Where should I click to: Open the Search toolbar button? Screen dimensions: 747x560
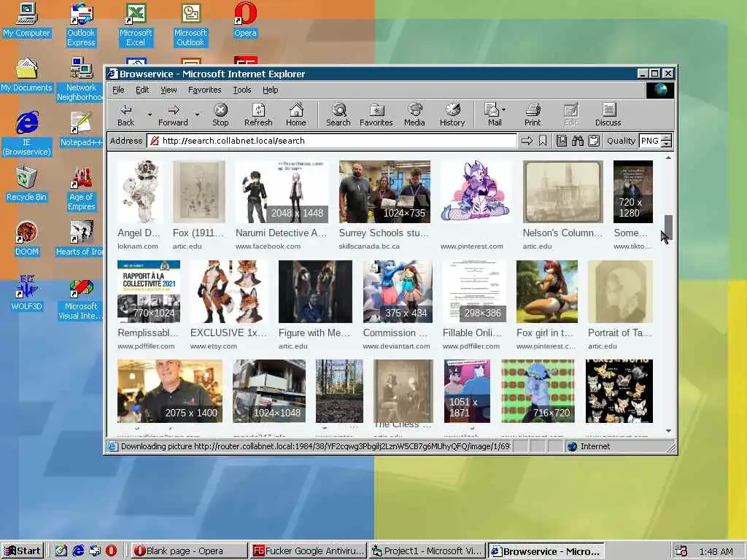tap(338, 114)
